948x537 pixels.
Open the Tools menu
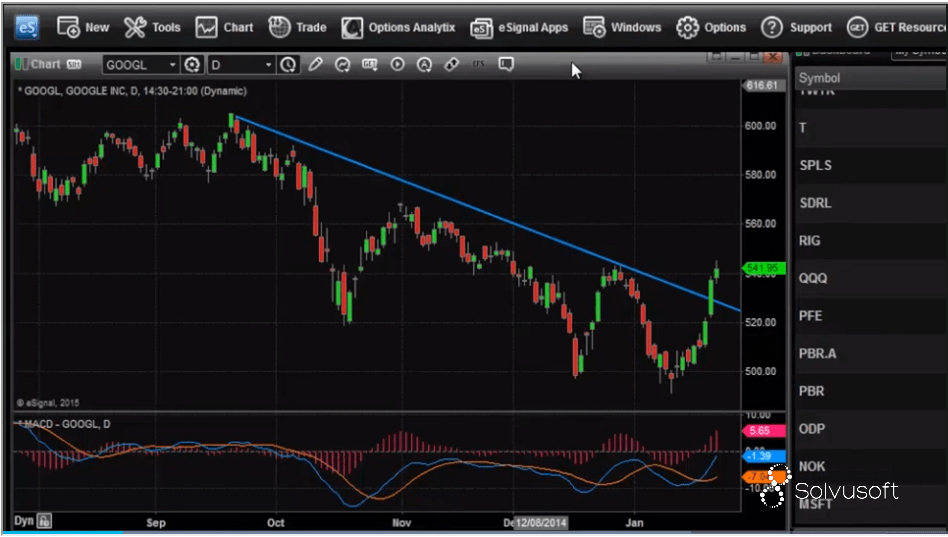click(x=152, y=27)
